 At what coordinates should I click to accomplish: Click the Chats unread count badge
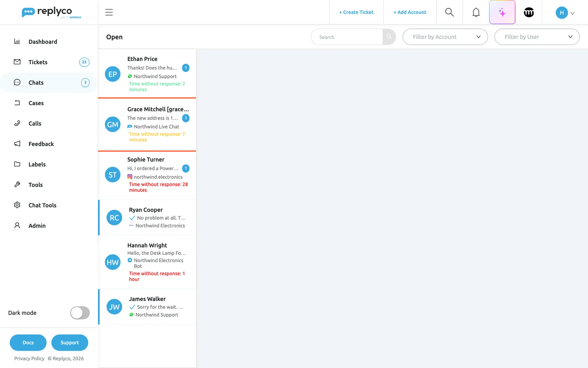pos(85,82)
